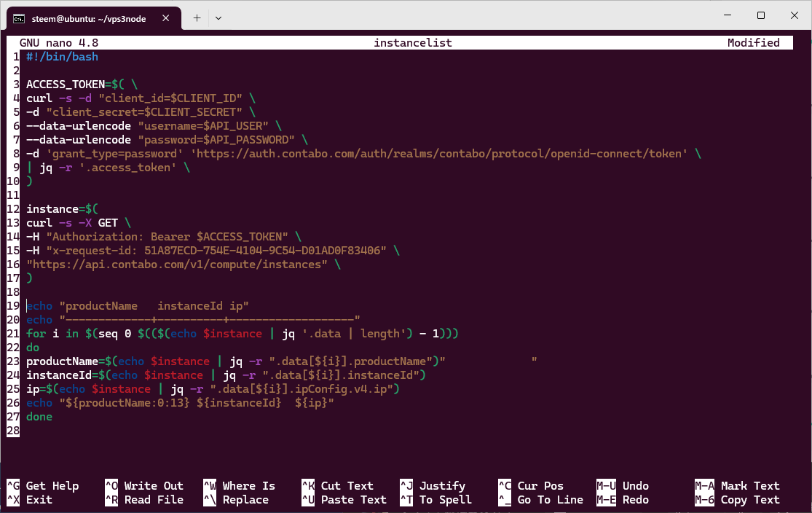812x513 pixels.
Task: Click the '#!/bin/bash' shebang line
Action: pyautogui.click(x=62, y=57)
